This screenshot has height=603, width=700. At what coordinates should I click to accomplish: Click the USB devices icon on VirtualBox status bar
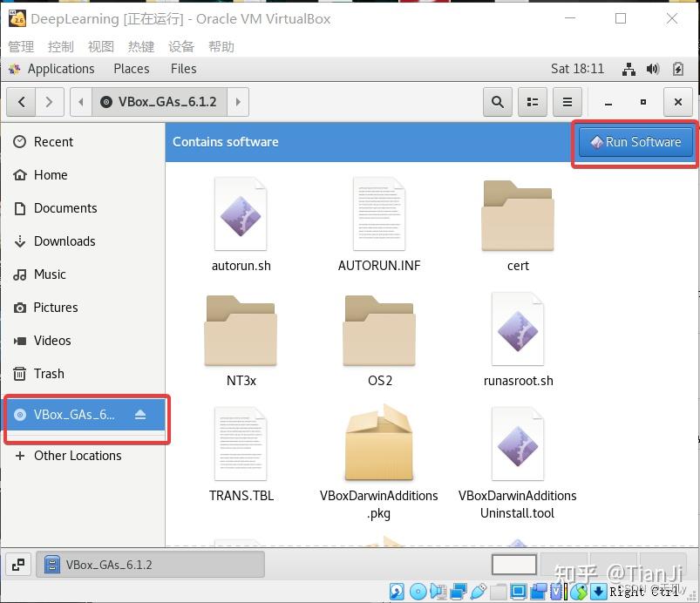pyautogui.click(x=477, y=591)
